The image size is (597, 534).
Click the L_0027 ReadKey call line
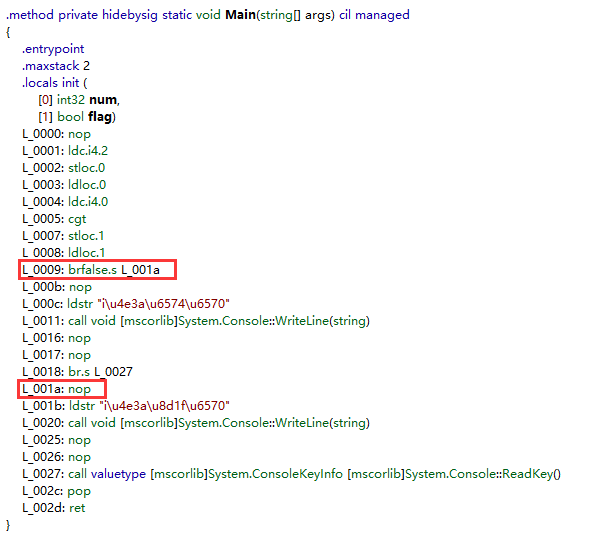pos(292,474)
